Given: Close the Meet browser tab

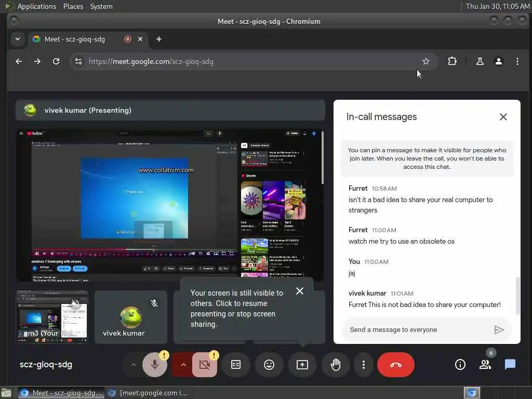Looking at the screenshot, I should point(140,39).
